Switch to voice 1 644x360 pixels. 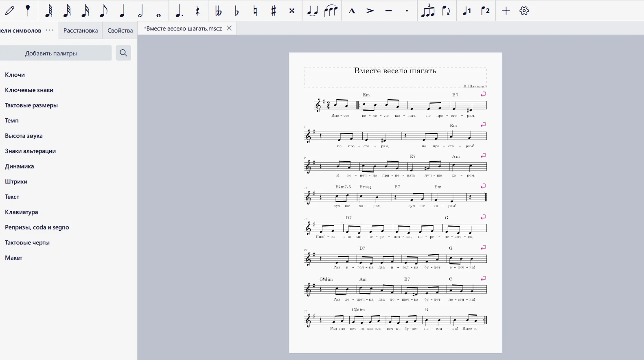click(x=467, y=11)
